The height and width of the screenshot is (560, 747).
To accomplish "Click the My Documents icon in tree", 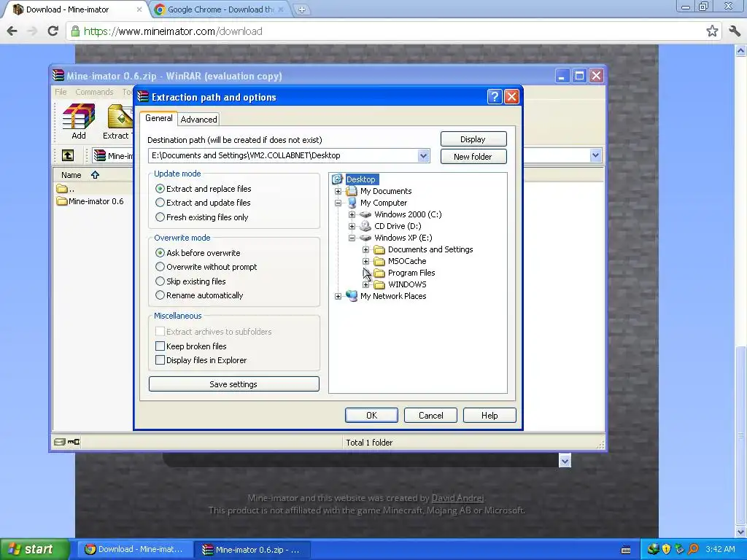I will pyautogui.click(x=352, y=191).
